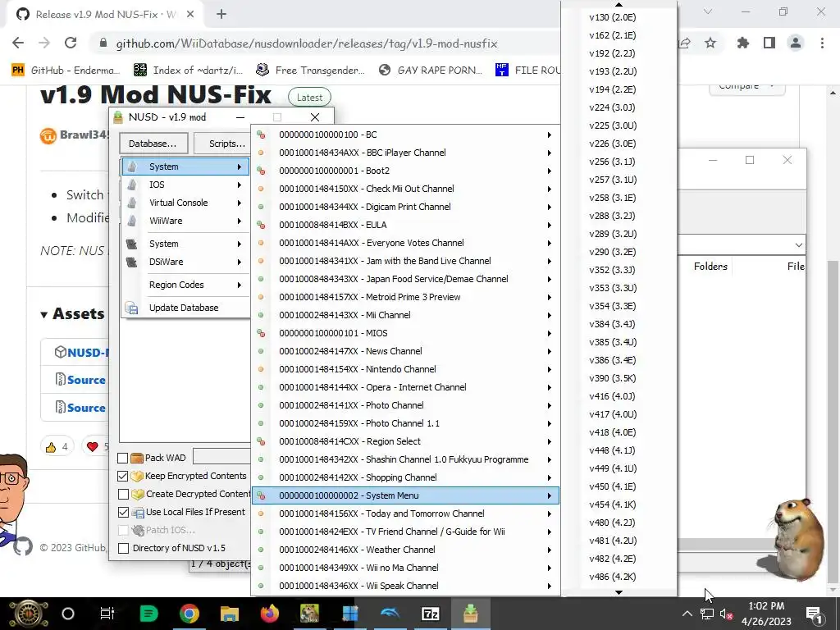Close the Release v1.9 Mod NUS-Fix tab
The height and width of the screenshot is (630, 840).
click(x=190, y=15)
